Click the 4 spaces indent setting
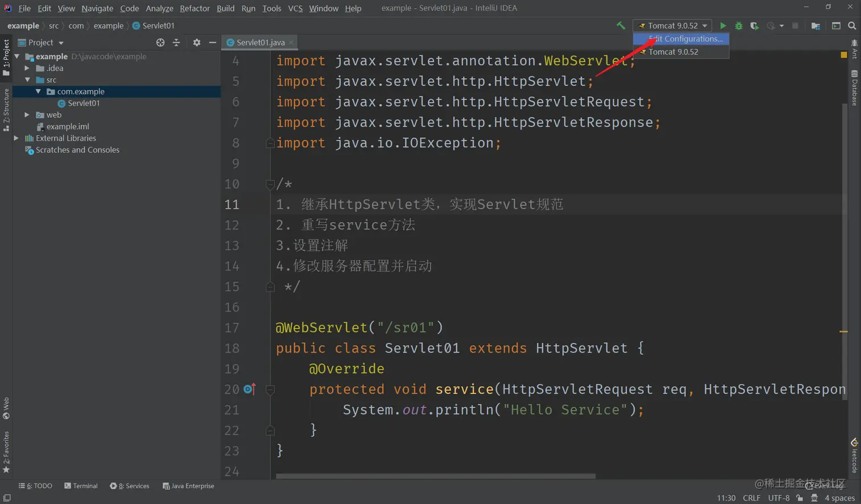Image resolution: width=861 pixels, height=504 pixels. 840,498
